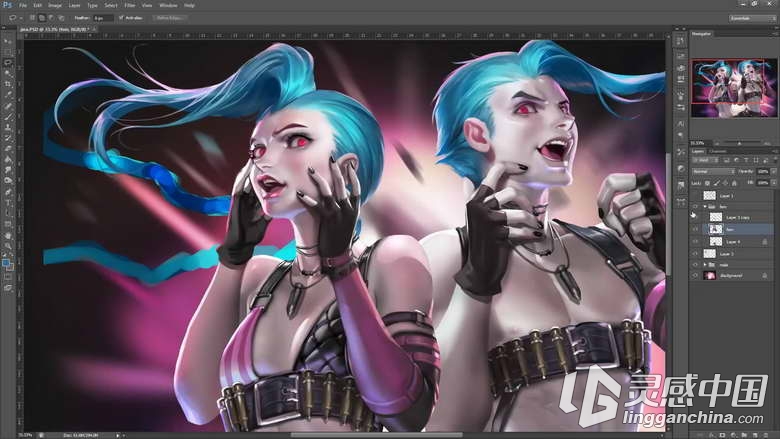780x439 pixels.
Task: Open the Layer menu
Action: [x=74, y=5]
